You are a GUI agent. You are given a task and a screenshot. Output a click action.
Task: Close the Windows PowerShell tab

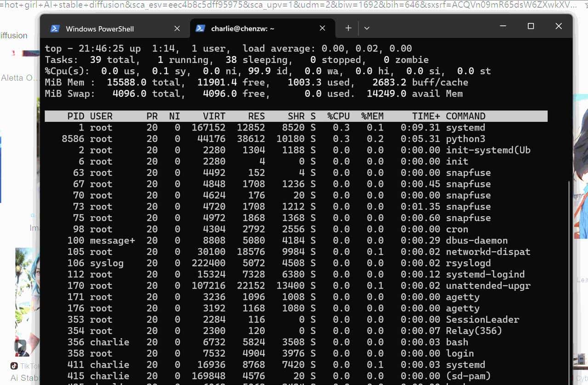tap(177, 28)
